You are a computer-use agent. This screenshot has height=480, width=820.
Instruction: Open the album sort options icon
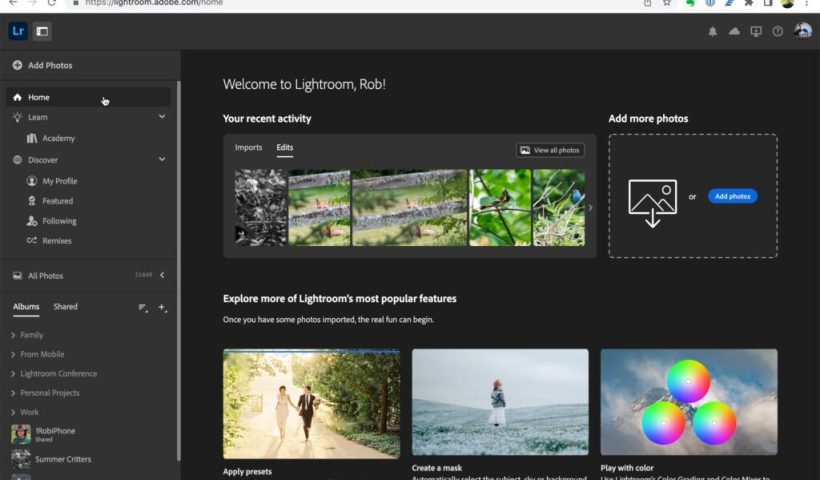[142, 308]
